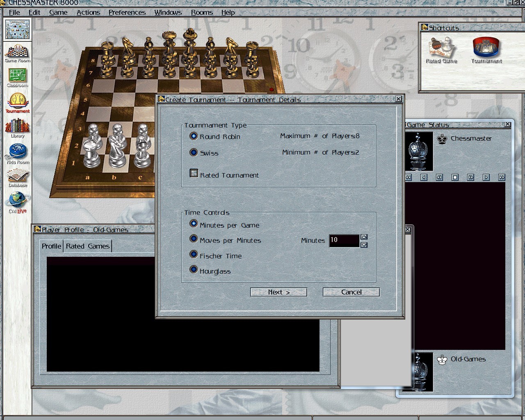The image size is (525, 420).
Task: Click the Minutes input field
Action: [344, 241]
